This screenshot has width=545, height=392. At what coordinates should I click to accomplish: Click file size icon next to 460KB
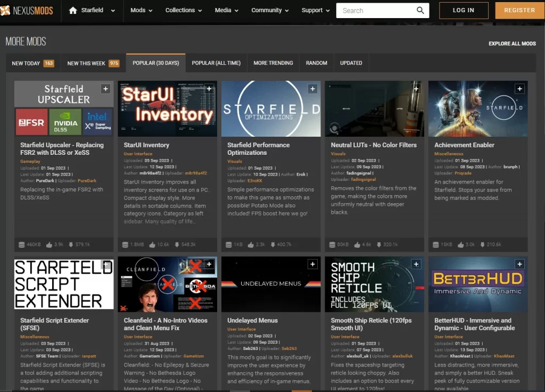click(21, 245)
